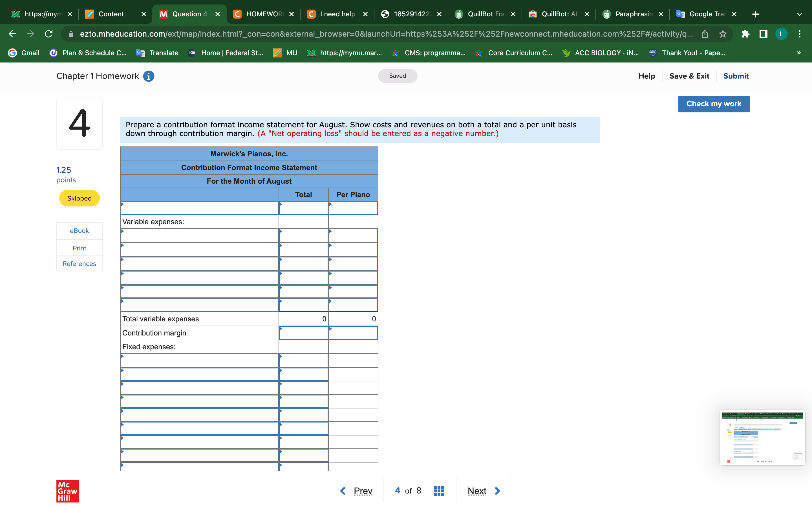Expand the tab search chevron
812x507 pixels.
click(x=800, y=14)
